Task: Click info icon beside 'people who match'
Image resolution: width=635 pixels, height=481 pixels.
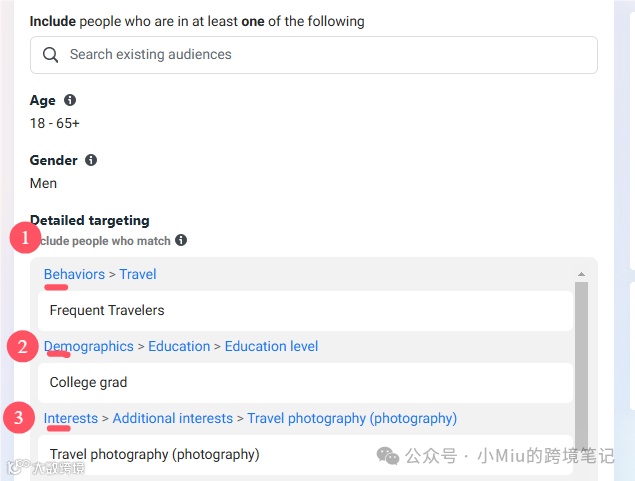Action: tap(181, 240)
